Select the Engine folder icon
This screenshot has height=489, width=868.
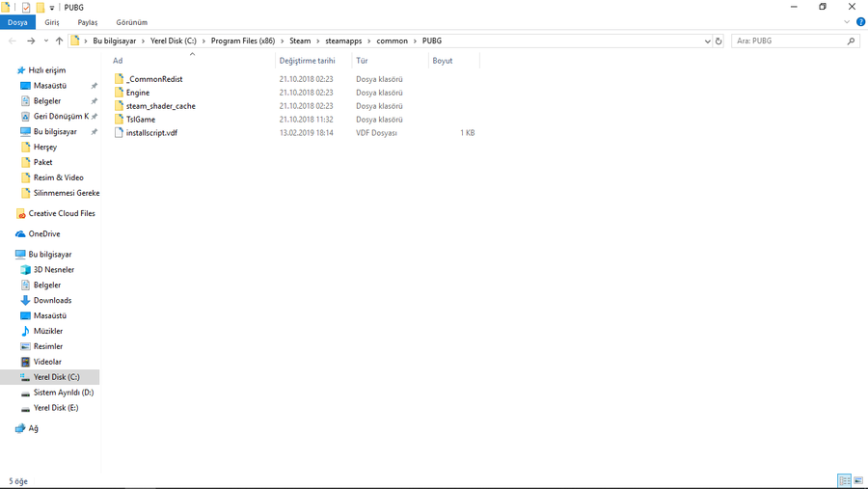point(119,92)
